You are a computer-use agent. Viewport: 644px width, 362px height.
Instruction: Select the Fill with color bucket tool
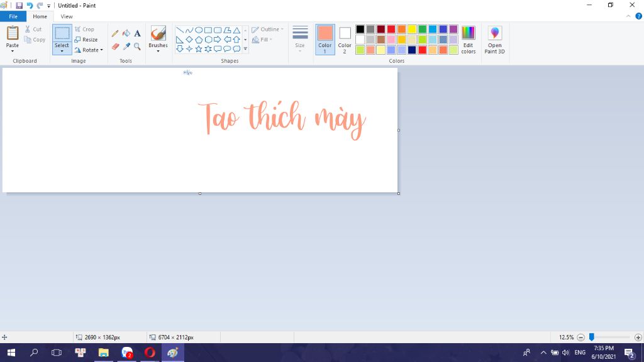click(126, 33)
